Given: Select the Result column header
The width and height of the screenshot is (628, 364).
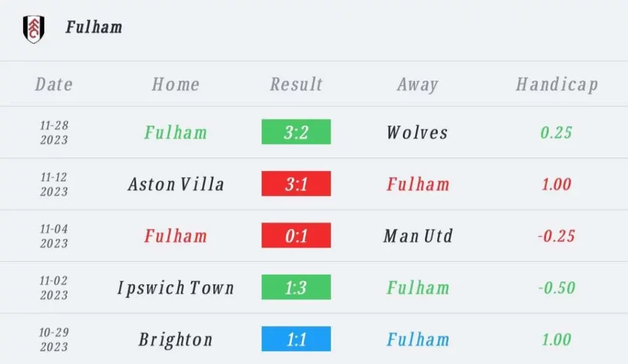Looking at the screenshot, I should [296, 85].
